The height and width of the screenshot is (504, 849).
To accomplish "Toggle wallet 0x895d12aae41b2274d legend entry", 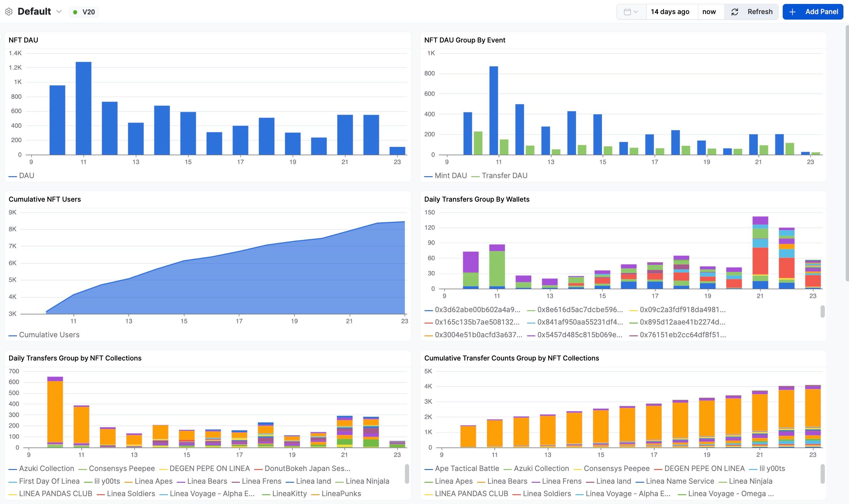I will [677, 322].
